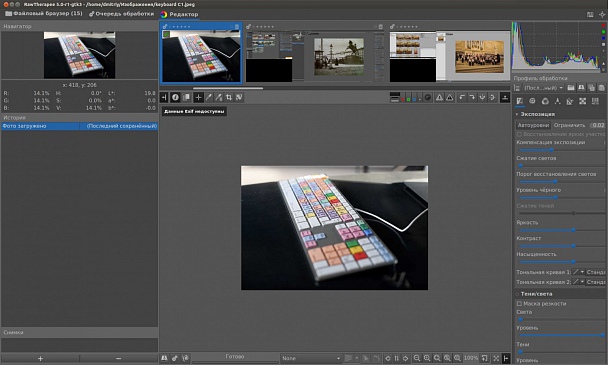Select the Color tools tab icon
The height and width of the screenshot is (365, 608).
(545, 101)
